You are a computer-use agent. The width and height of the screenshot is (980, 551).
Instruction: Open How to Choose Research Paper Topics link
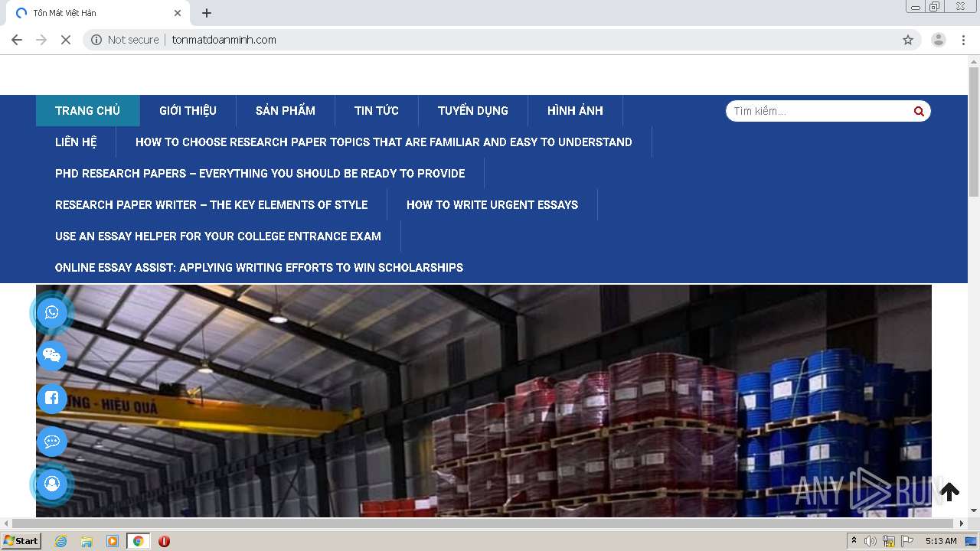[384, 142]
